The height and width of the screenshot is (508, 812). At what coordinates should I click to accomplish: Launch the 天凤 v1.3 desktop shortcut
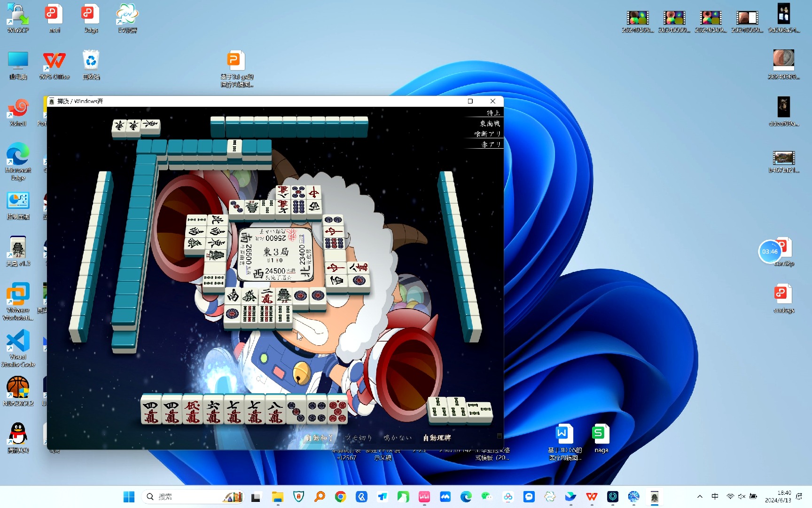18,252
